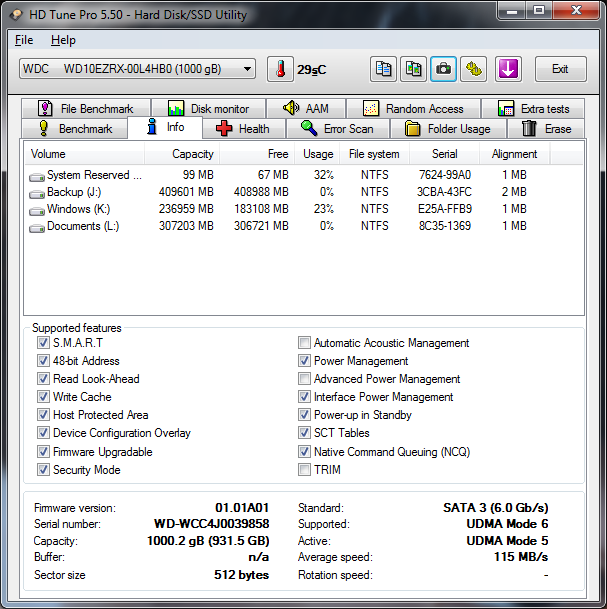Toggle the Host Protected Area checkbox
Viewport: 607px width, 609px height.
pos(43,415)
